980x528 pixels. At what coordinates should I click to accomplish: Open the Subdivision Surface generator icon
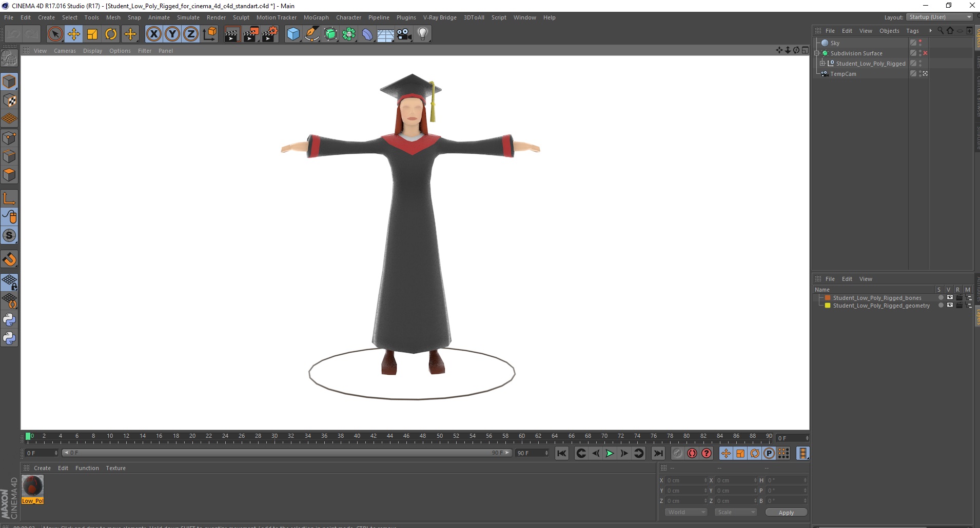(331, 34)
